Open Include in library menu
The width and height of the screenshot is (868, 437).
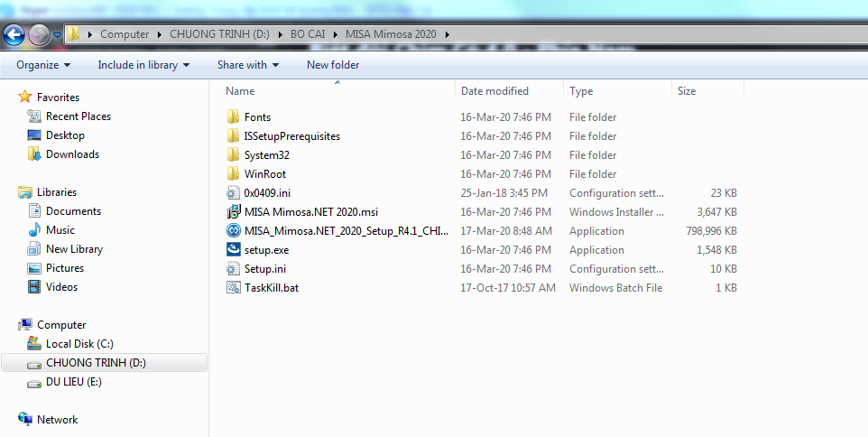click(x=144, y=65)
